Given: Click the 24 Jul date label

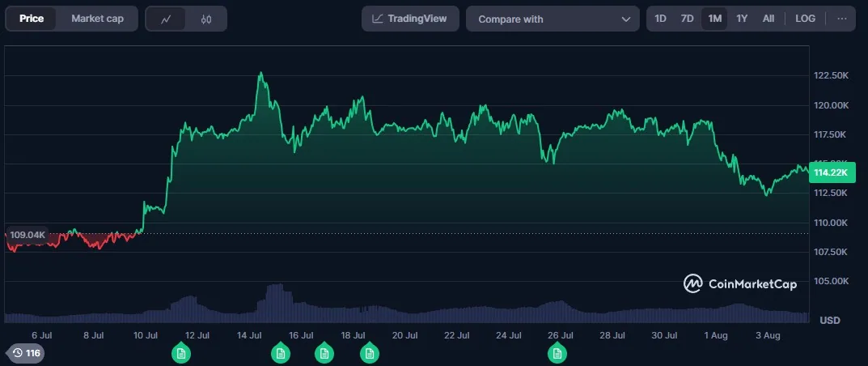Looking at the screenshot, I should coord(508,335).
